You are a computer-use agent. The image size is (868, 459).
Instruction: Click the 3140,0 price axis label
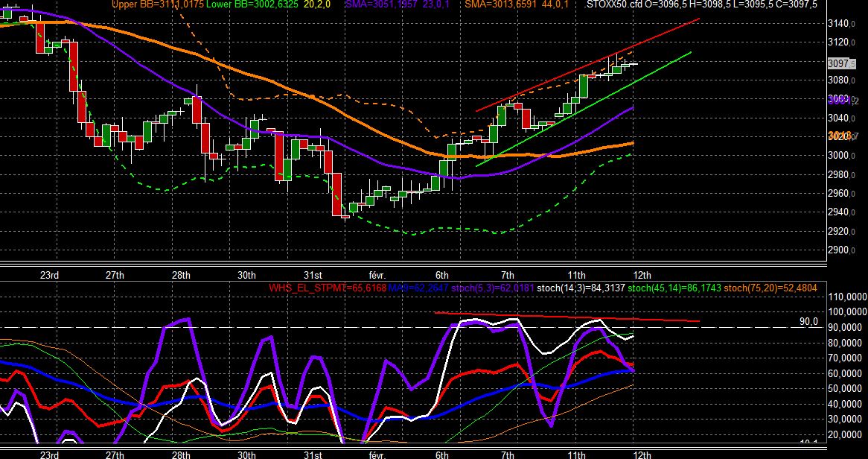tap(841, 23)
